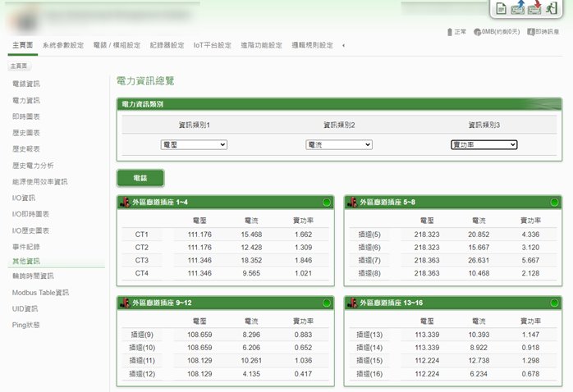This screenshot has width=573, height=392.
Task: Open the 資訊類別3 dropdown showing 實功率
Action: [x=484, y=144]
